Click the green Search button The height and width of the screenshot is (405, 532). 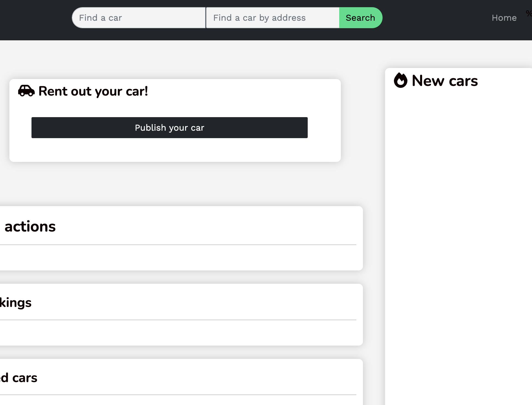360,17
